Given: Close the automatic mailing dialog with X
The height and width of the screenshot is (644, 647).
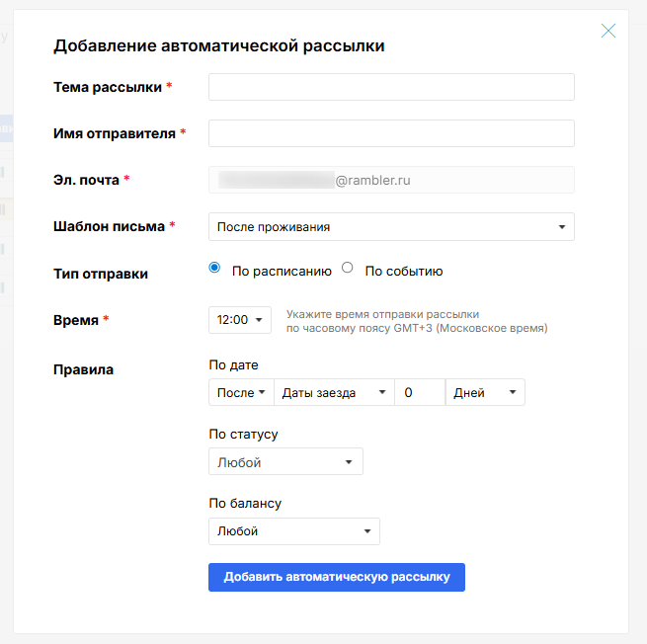Looking at the screenshot, I should (608, 31).
